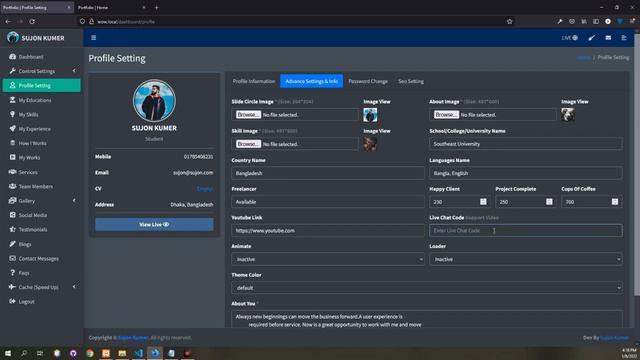Open the LIVE globe link in header
The image size is (640, 360).
tap(569, 38)
